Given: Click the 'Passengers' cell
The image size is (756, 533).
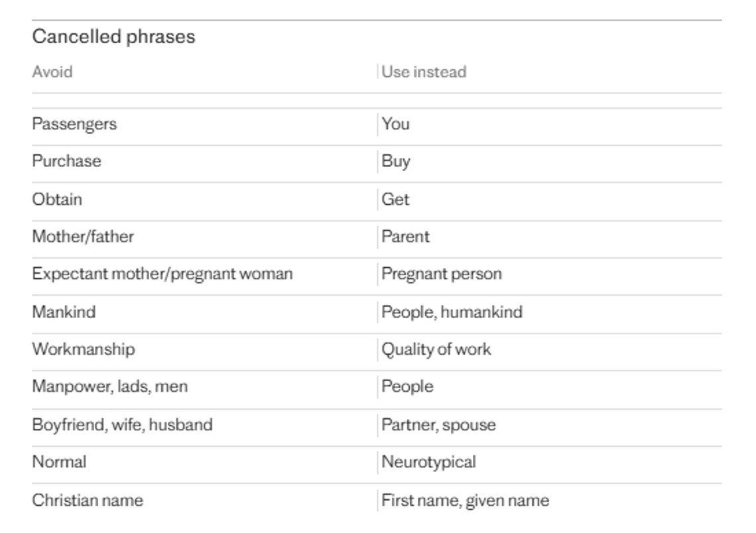Looking at the screenshot, I should (x=74, y=124).
